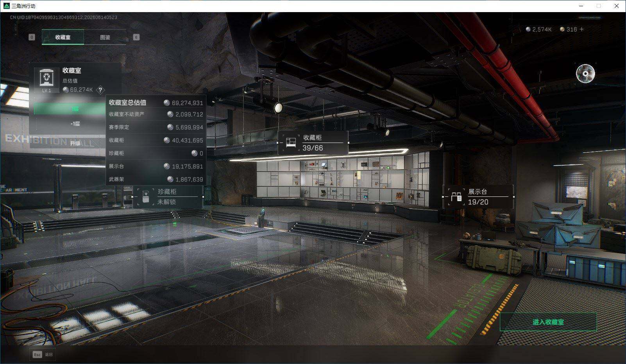Screen dimensions: 626x364
Task: Click the 2,574K currency coin icon
Action: pos(528,29)
